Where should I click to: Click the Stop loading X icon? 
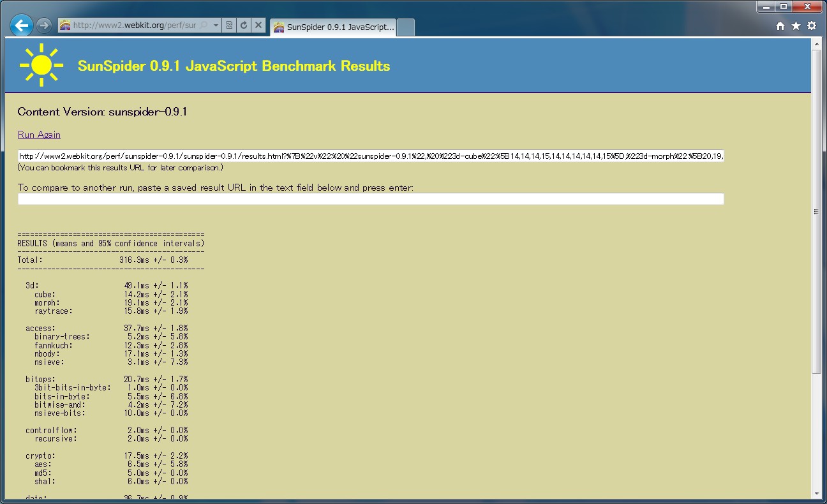pyautogui.click(x=258, y=26)
